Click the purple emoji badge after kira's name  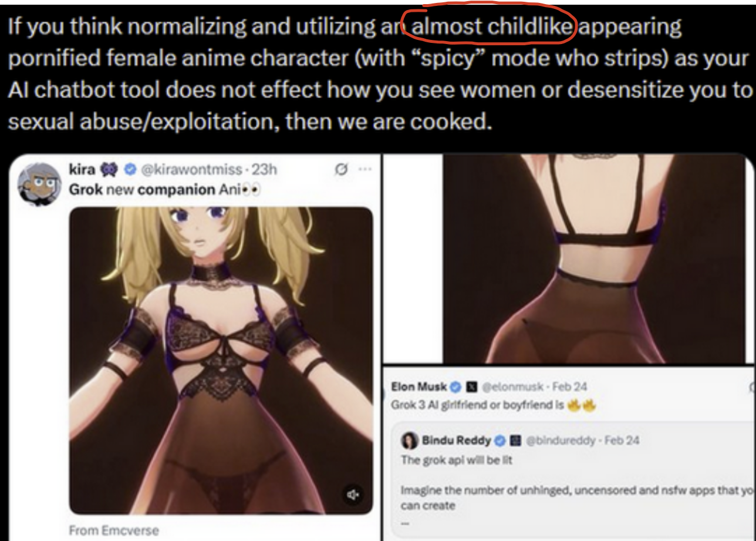pyautogui.click(x=110, y=170)
